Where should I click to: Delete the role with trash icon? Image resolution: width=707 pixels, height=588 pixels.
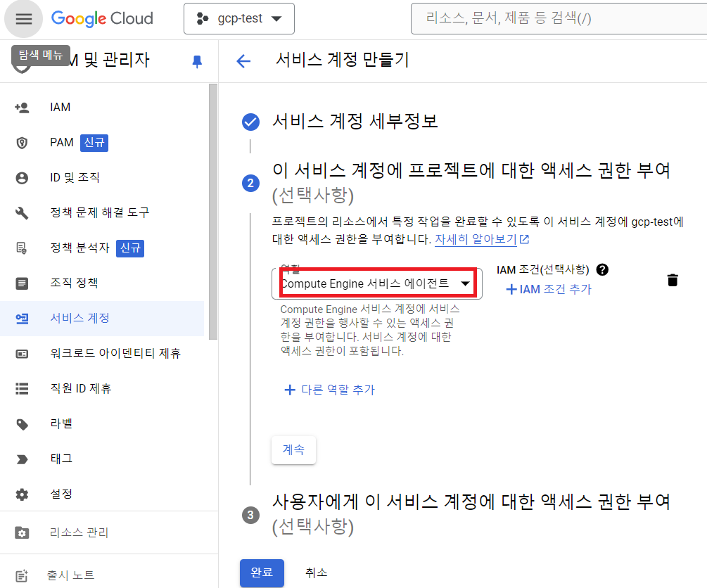tap(673, 280)
